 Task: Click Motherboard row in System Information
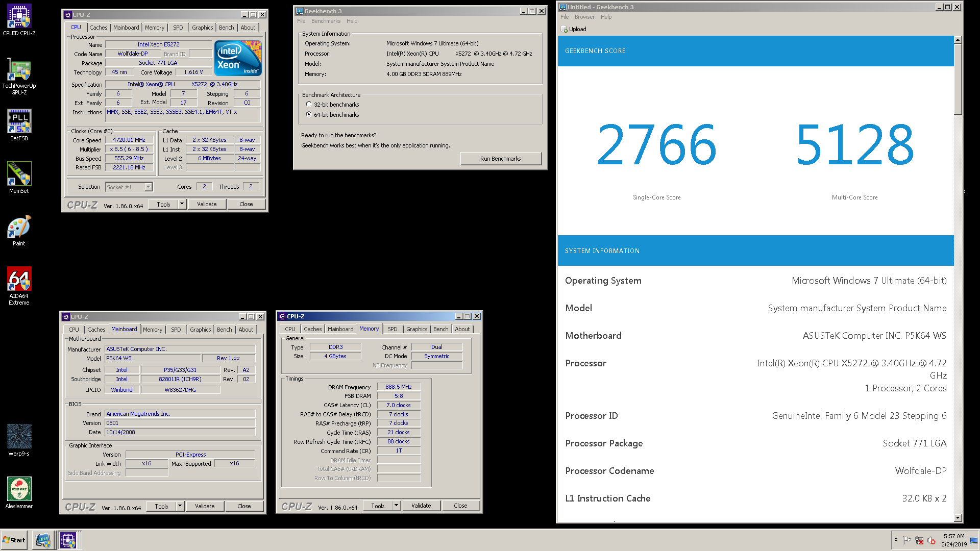click(755, 336)
